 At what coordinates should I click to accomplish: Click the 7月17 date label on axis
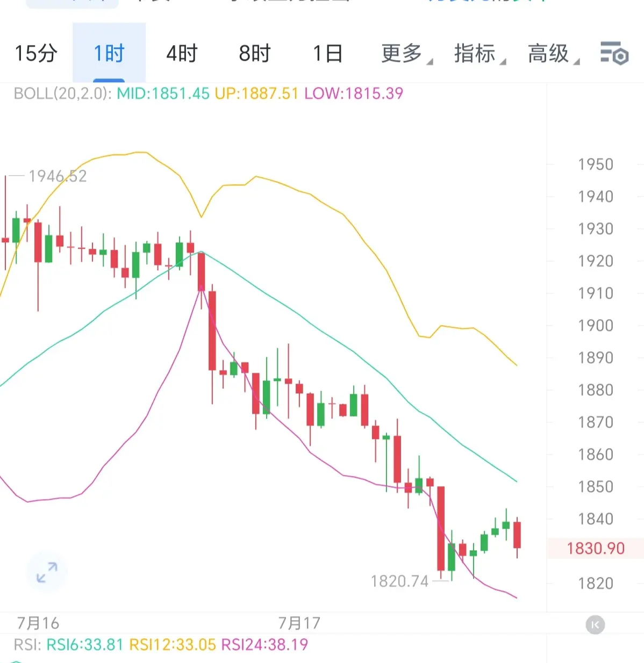click(299, 623)
